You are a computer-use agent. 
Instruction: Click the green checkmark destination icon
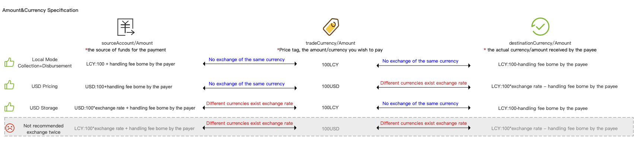coord(540,26)
